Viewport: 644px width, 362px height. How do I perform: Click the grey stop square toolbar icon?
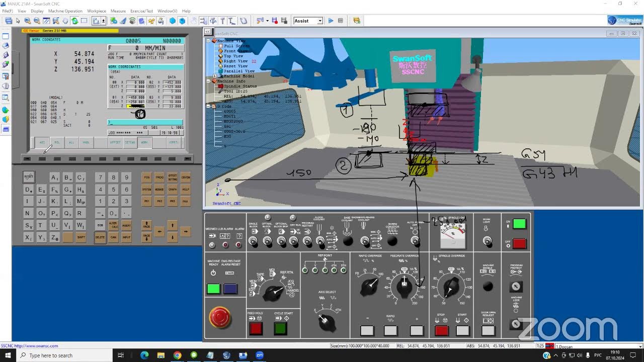tap(341, 21)
